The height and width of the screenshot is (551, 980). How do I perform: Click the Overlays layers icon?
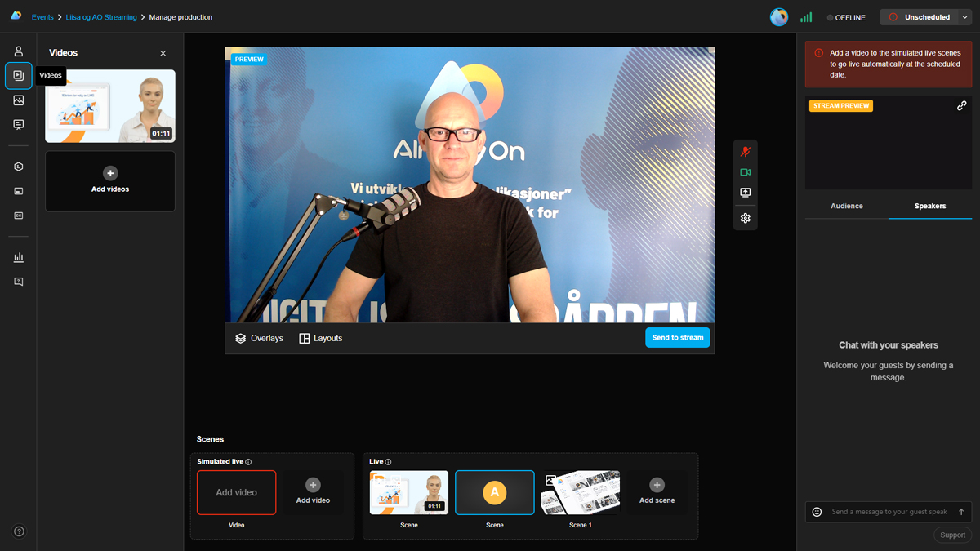pos(240,338)
